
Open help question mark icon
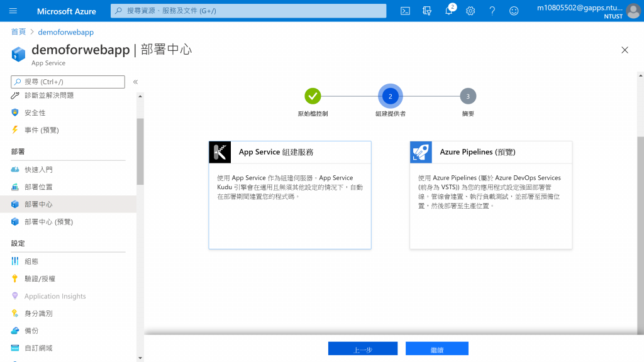492,11
